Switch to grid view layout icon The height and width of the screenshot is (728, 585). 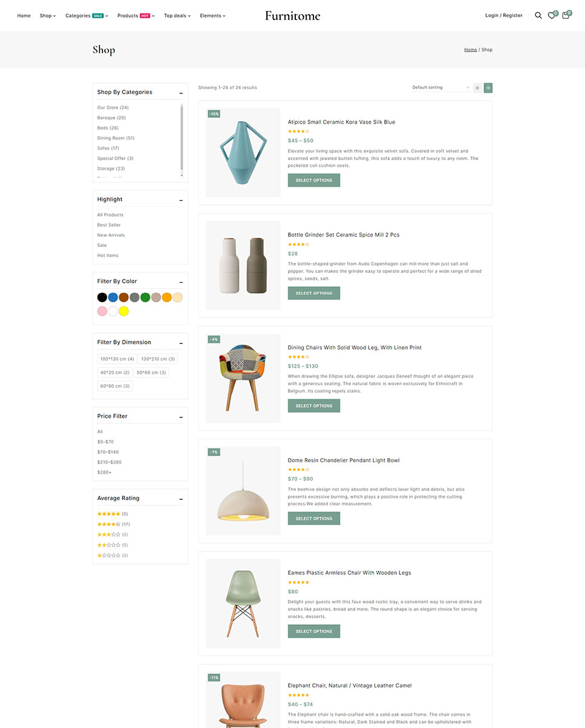tap(477, 88)
